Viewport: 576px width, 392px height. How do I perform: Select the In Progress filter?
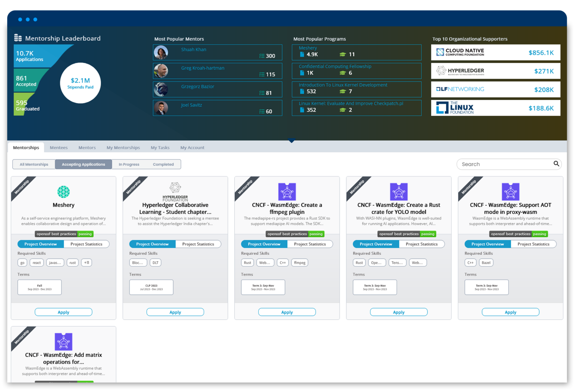click(x=129, y=164)
